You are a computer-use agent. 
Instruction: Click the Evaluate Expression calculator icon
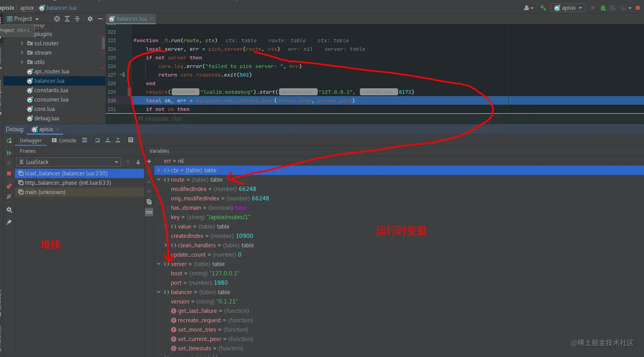pos(131,140)
